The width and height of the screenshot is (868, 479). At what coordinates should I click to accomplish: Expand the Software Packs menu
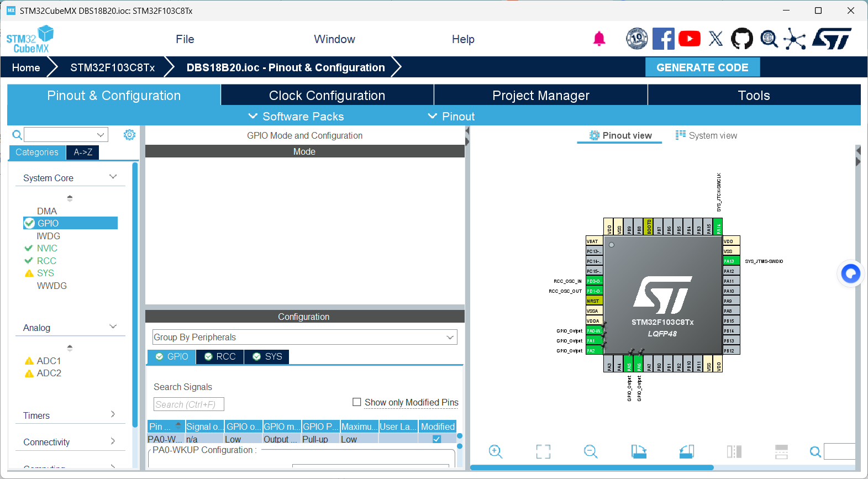pos(296,116)
